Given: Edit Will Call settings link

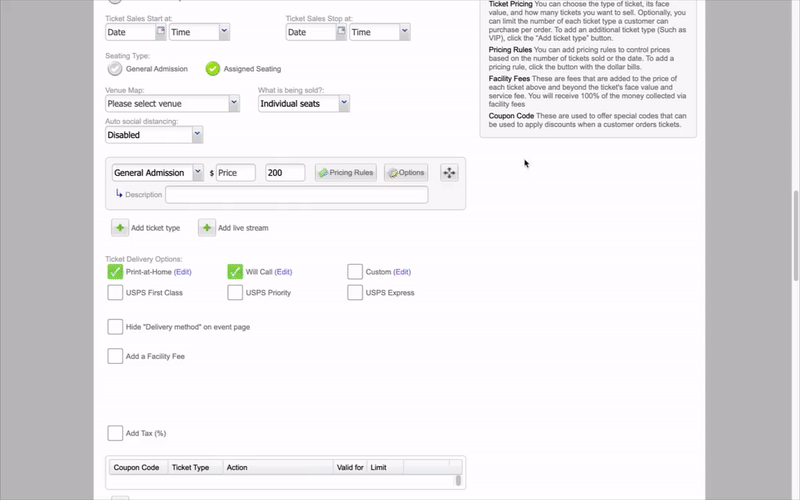Looking at the screenshot, I should pos(283,272).
